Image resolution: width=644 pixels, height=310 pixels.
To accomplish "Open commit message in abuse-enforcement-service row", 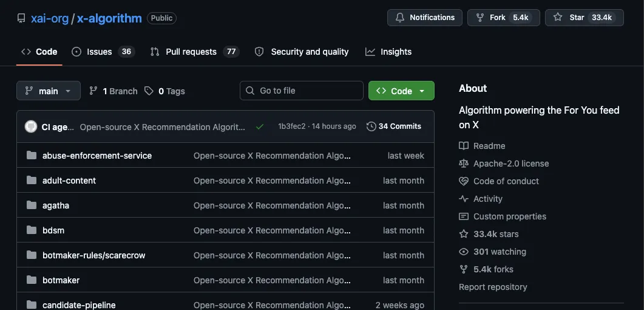I will coord(273,156).
